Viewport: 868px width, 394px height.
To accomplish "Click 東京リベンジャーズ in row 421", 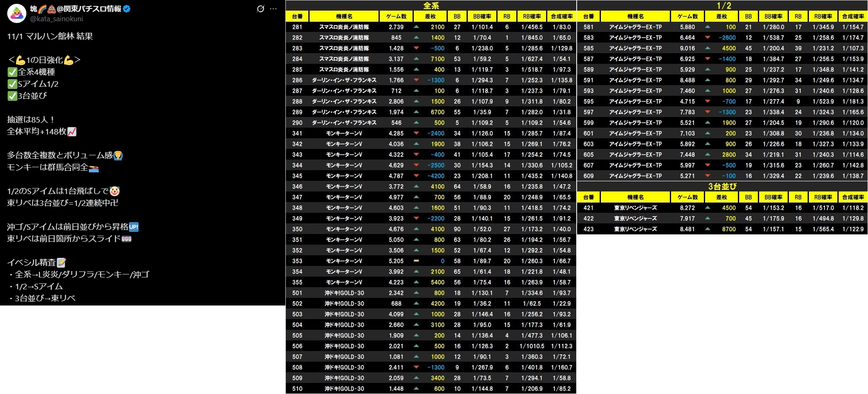I will coord(635,208).
